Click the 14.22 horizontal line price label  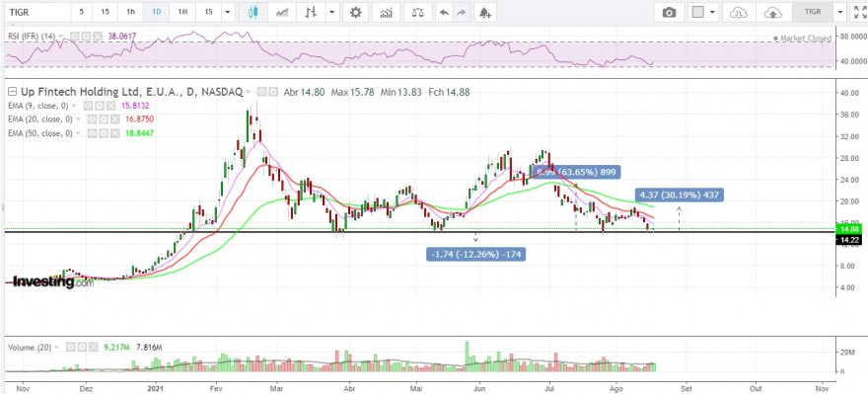(x=849, y=240)
